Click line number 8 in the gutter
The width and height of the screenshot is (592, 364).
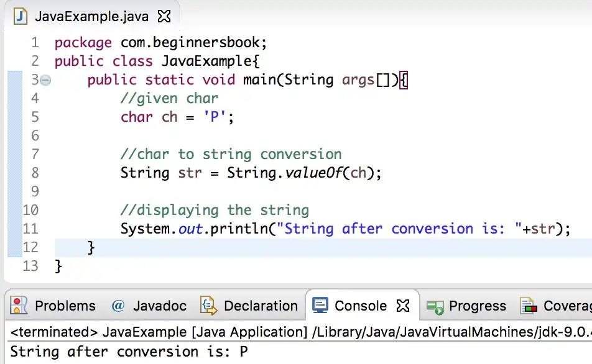point(35,173)
